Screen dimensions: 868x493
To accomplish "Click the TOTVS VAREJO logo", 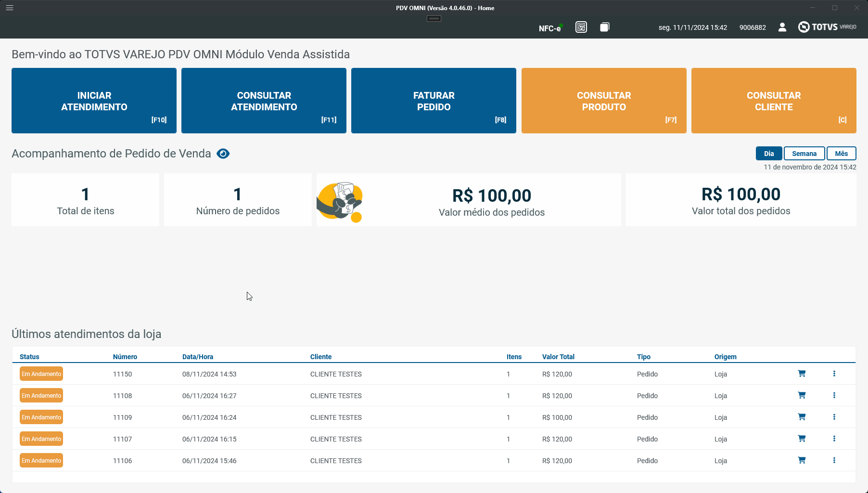I will tap(827, 27).
